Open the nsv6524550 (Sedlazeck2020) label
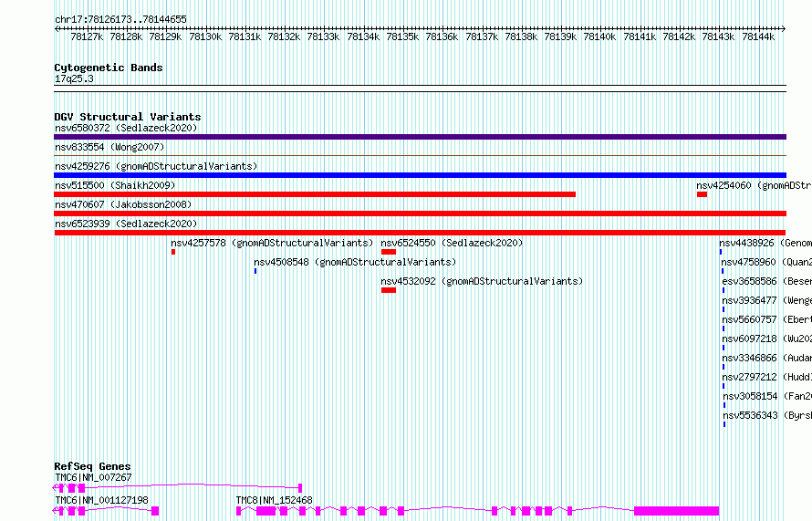 click(x=452, y=243)
